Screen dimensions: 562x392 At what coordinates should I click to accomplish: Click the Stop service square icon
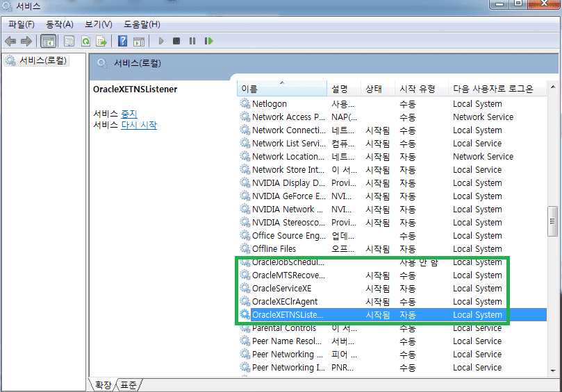click(x=176, y=41)
